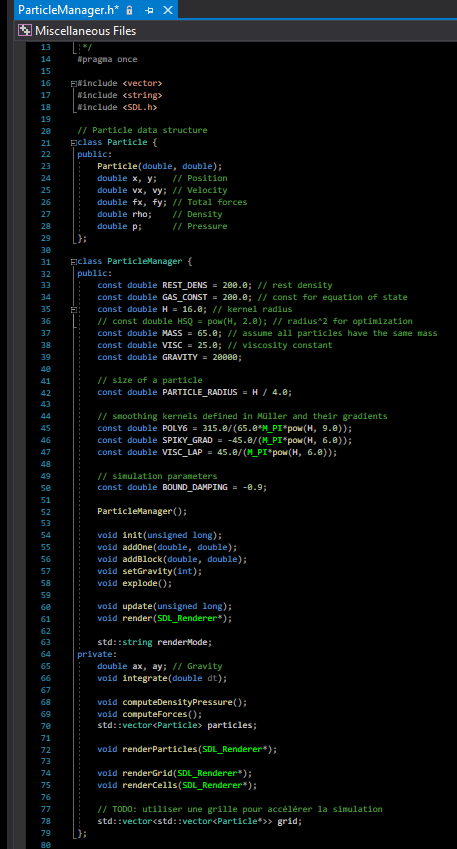Image resolution: width=457 pixels, height=849 pixels.
Task: Click on 'addBlock' method name
Action: 142,559
